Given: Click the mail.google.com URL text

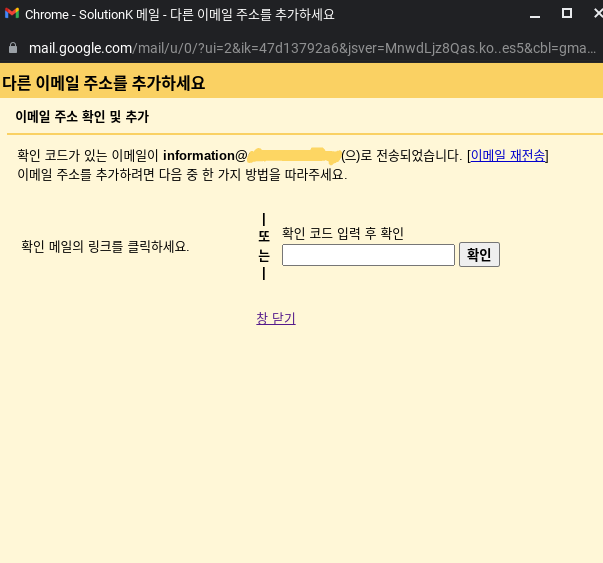Looking at the screenshot, I should (x=312, y=48).
